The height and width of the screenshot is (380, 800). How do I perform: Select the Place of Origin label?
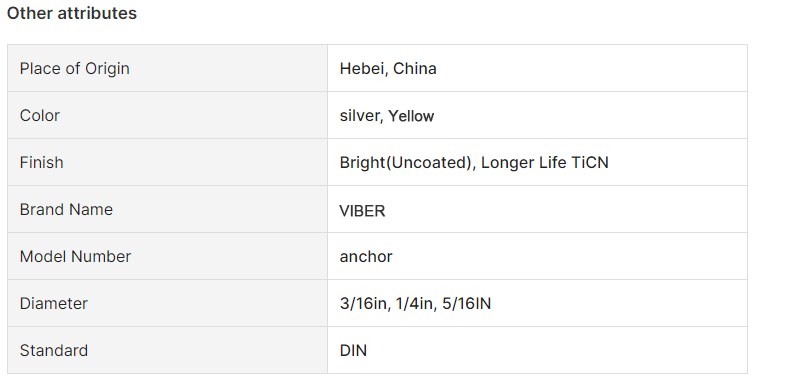click(74, 68)
